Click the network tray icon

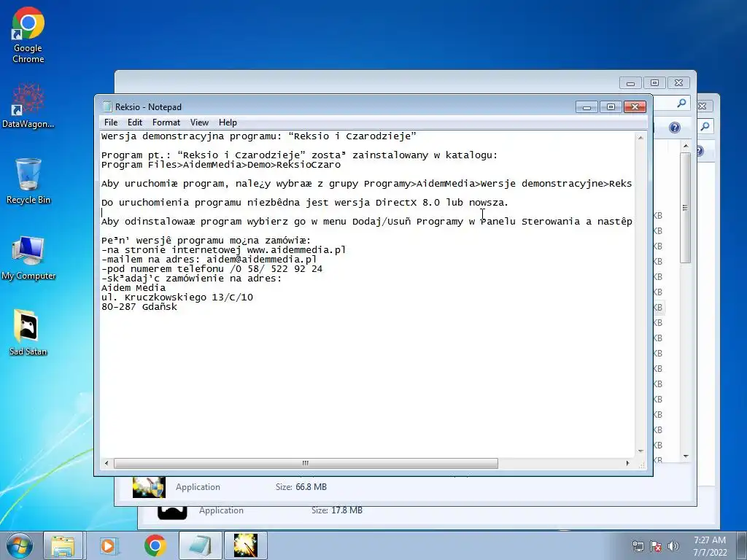pos(638,546)
